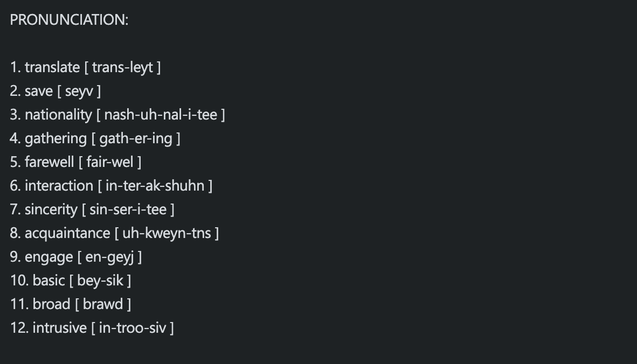637x364 pixels.
Task: Click the word intrusive in line 12
Action: (x=59, y=328)
